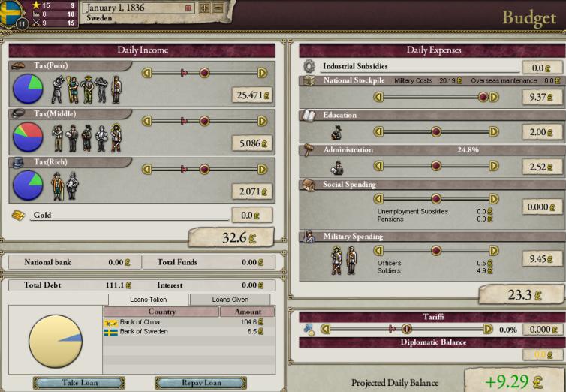Click the Military Spending soldier header icon

pyautogui.click(x=309, y=237)
